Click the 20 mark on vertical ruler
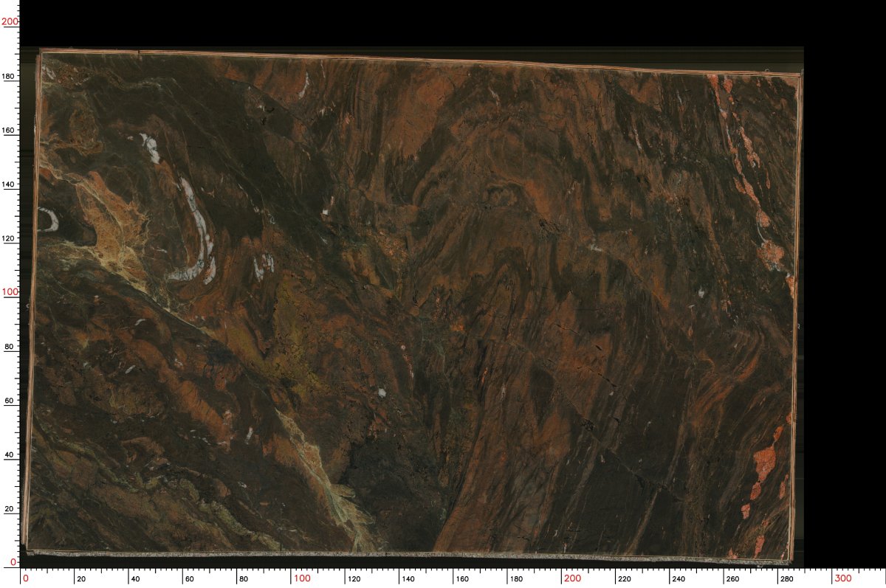The height and width of the screenshot is (588, 886). click(x=10, y=508)
